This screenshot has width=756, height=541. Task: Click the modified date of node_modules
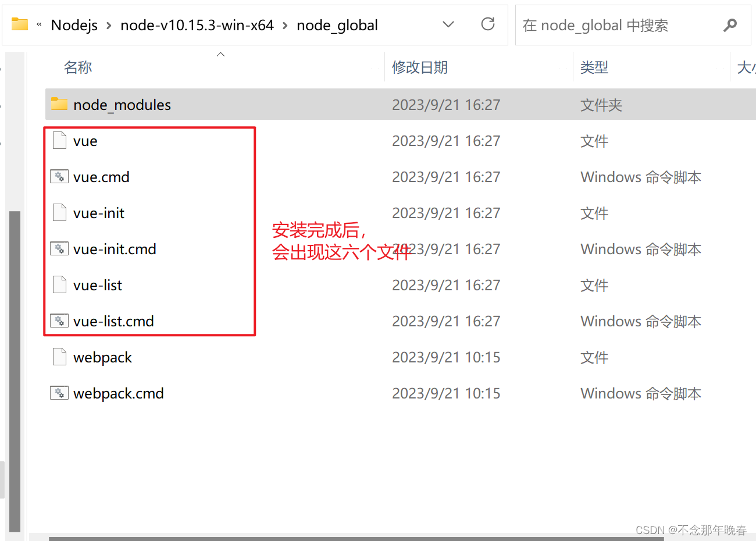[x=446, y=105]
